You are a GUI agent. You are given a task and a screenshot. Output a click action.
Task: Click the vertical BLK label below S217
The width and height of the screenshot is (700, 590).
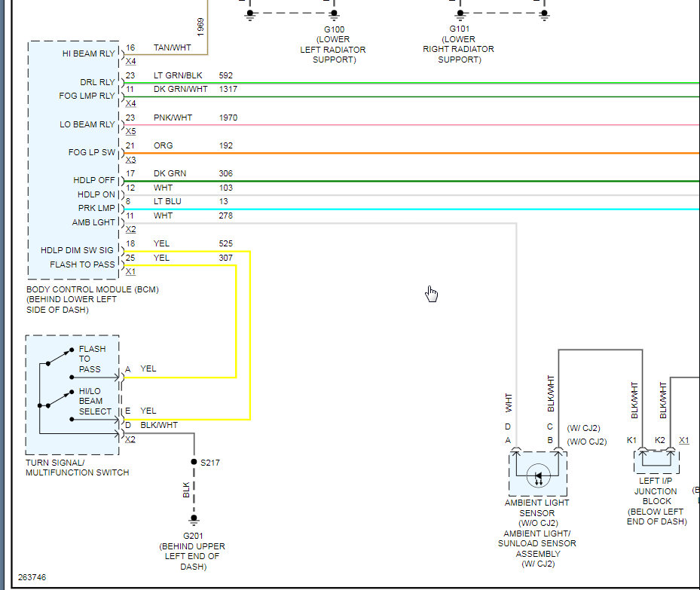[186, 490]
